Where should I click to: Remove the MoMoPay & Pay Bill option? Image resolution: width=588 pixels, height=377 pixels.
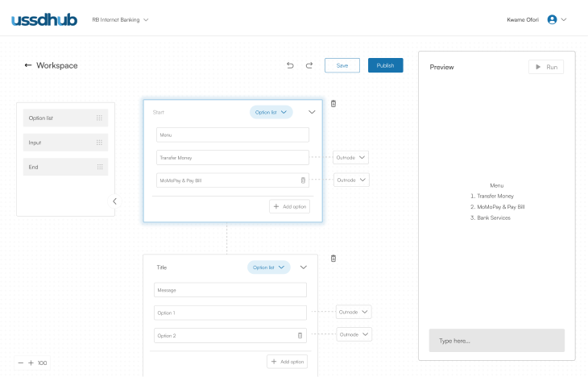pos(303,180)
